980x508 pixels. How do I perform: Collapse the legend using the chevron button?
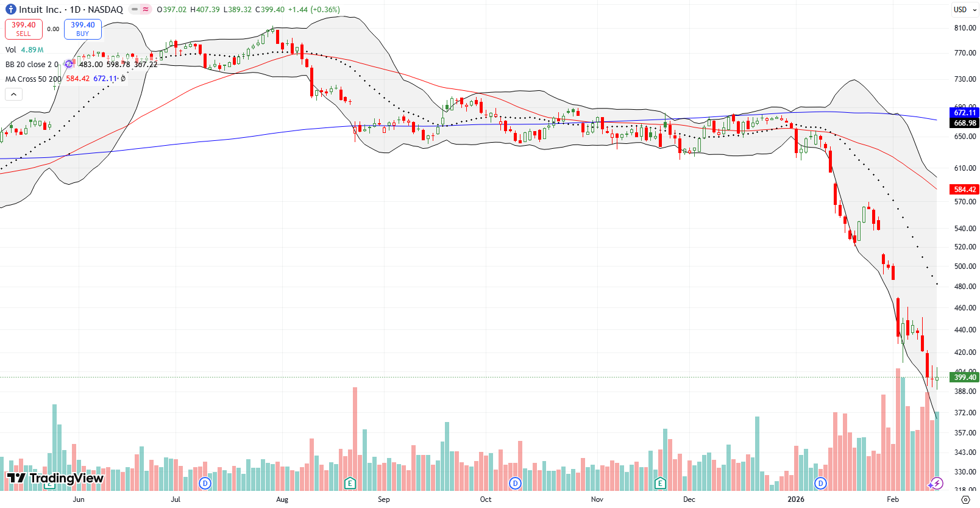(x=13, y=94)
